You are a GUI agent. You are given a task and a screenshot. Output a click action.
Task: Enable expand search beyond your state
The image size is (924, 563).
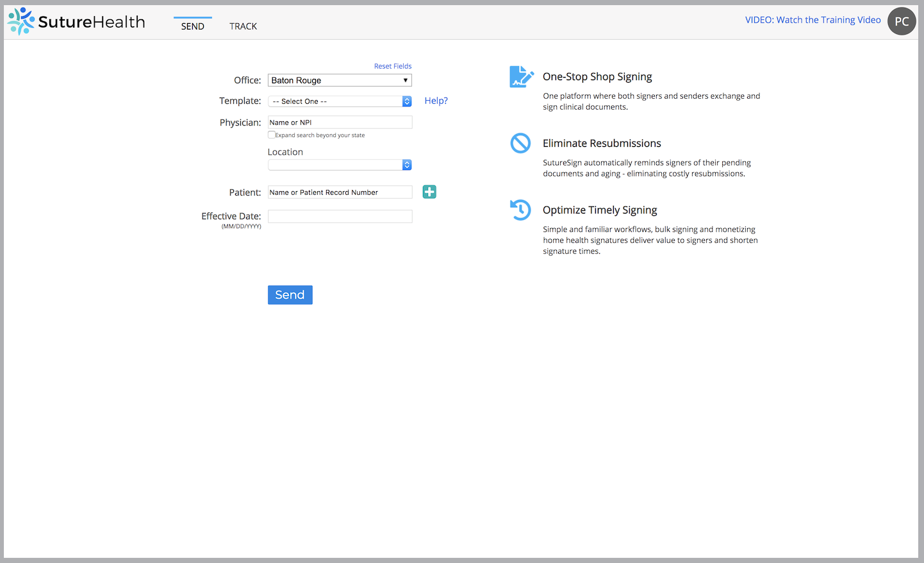272,135
